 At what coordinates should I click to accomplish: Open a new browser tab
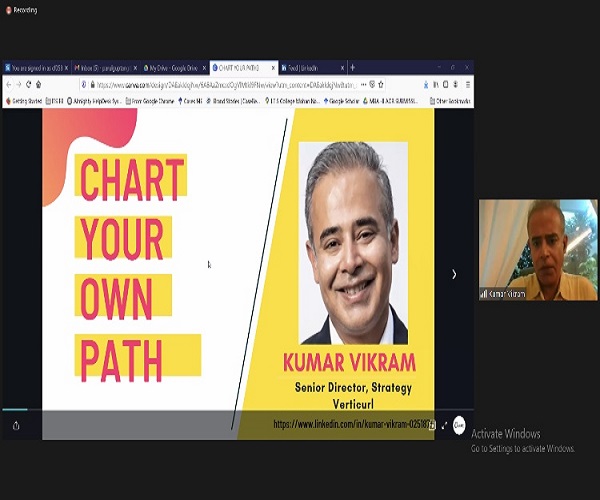coord(353,68)
